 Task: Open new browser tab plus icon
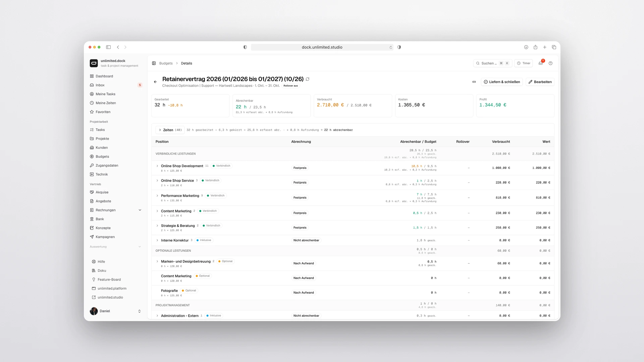(545, 47)
